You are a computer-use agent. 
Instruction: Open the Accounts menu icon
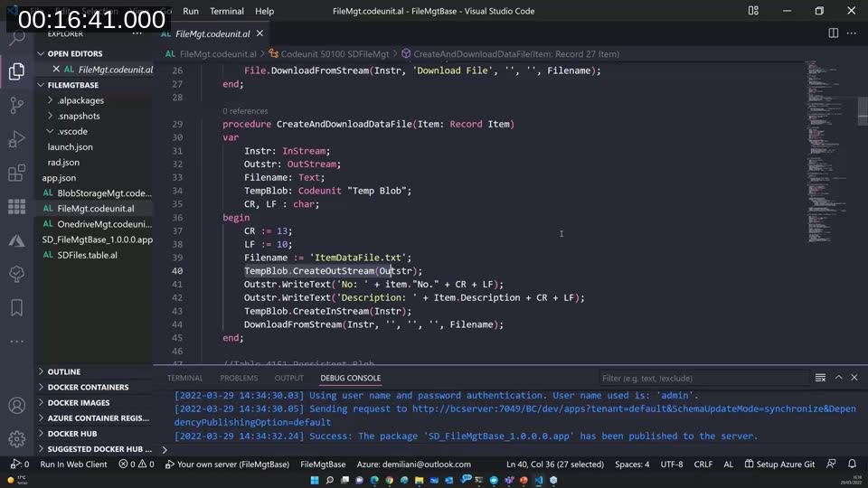(16, 406)
